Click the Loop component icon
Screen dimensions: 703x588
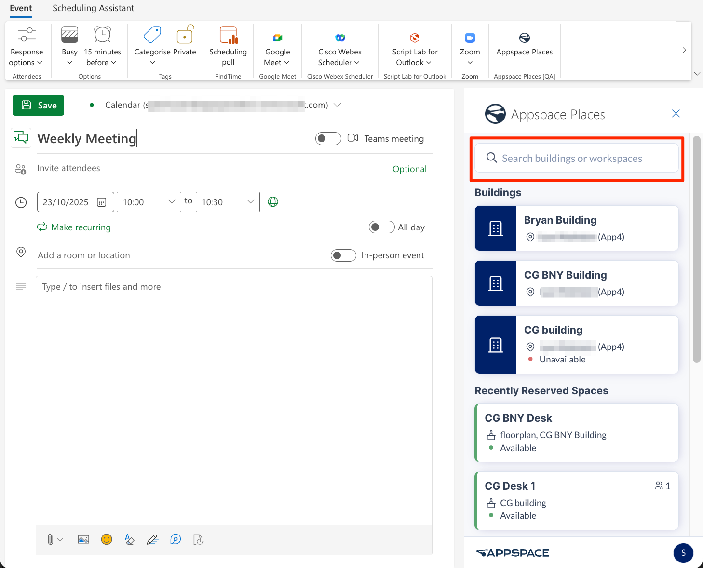point(176,539)
